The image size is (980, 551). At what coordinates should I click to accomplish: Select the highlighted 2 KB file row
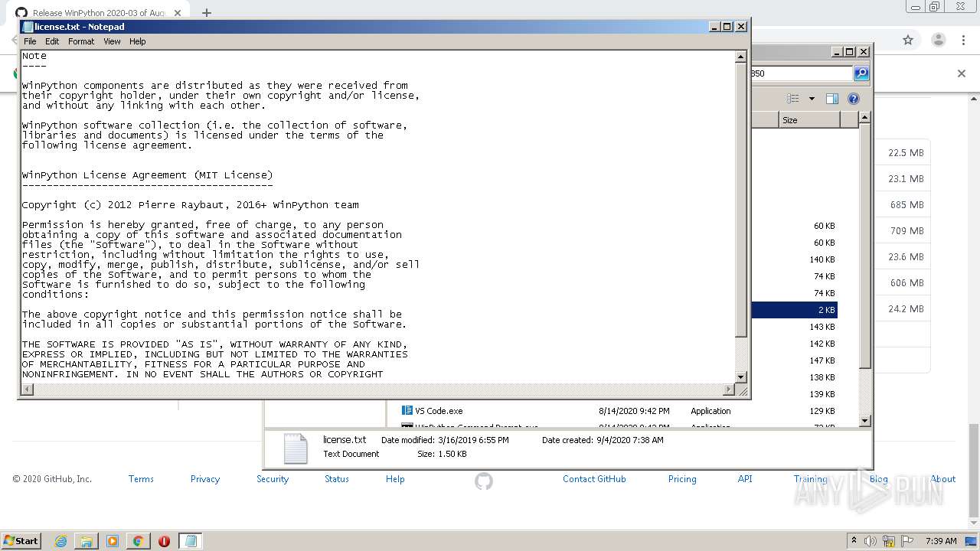(x=794, y=310)
